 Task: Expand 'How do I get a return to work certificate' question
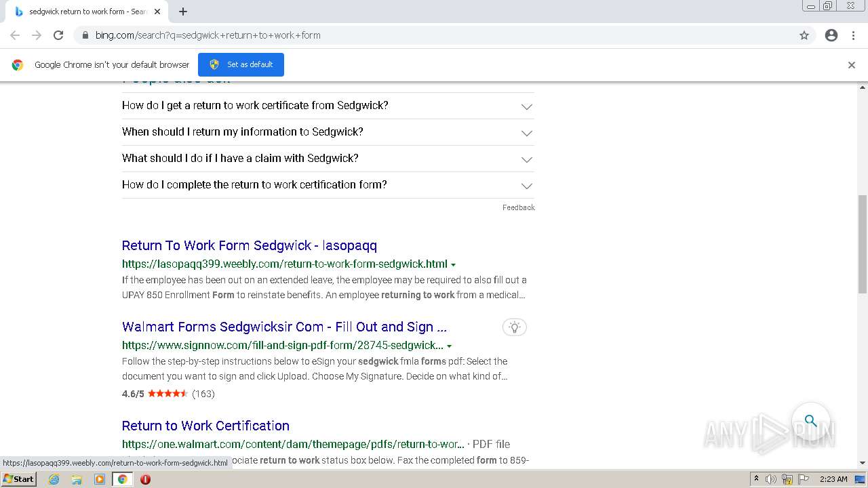[526, 106]
